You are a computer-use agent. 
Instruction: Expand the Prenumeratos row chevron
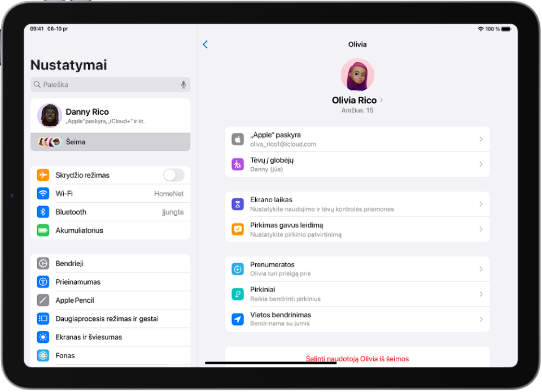click(481, 269)
